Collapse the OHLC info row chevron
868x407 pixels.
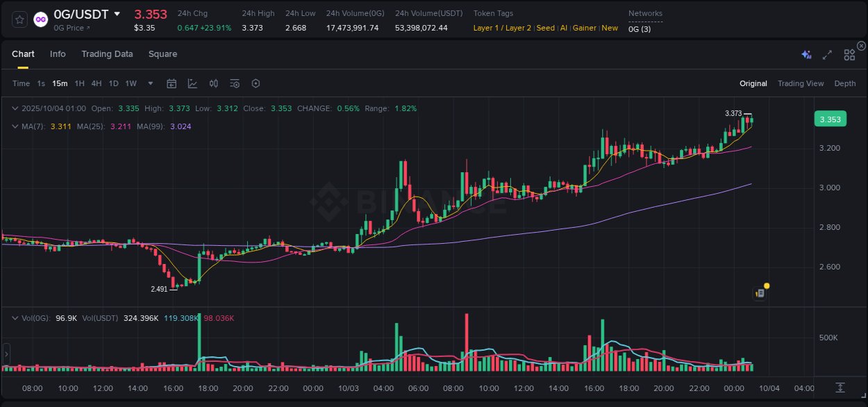click(14, 108)
